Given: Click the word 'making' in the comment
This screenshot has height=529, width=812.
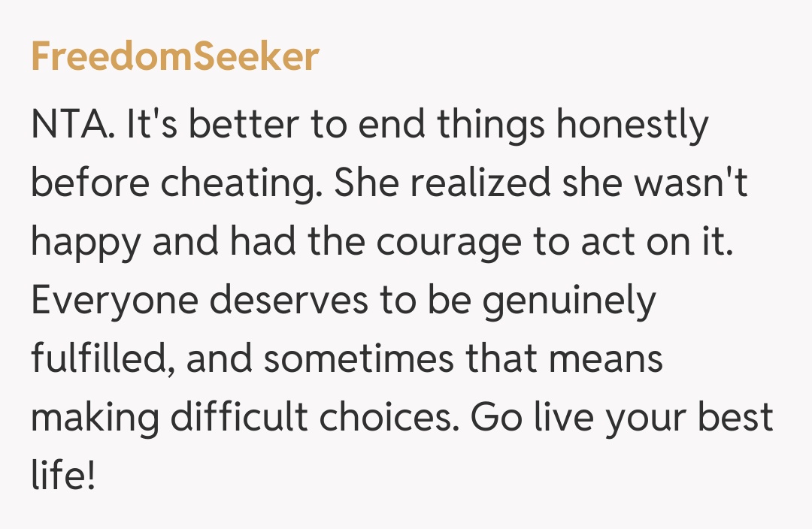Looking at the screenshot, I should [x=95, y=418].
